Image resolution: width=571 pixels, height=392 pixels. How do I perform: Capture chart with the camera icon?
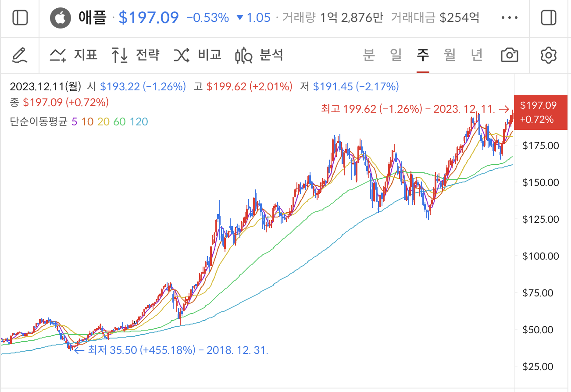point(510,55)
